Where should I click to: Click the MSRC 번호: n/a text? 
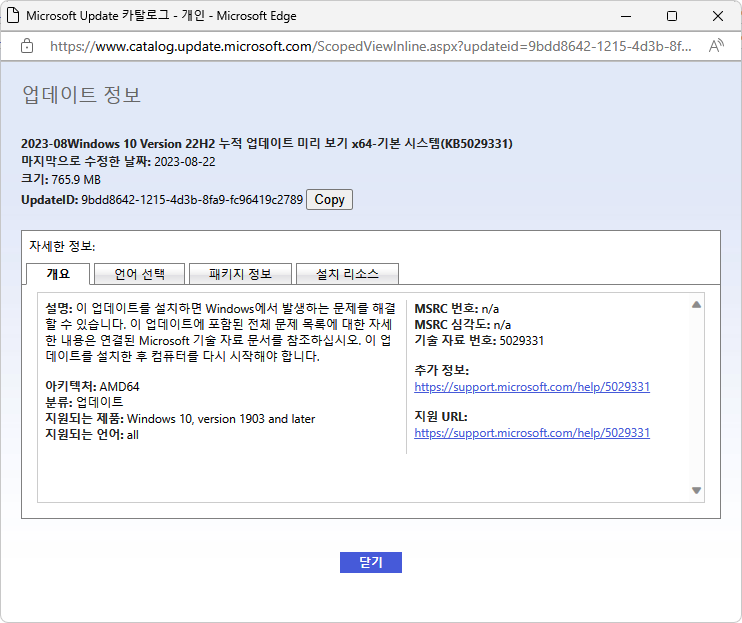click(457, 309)
